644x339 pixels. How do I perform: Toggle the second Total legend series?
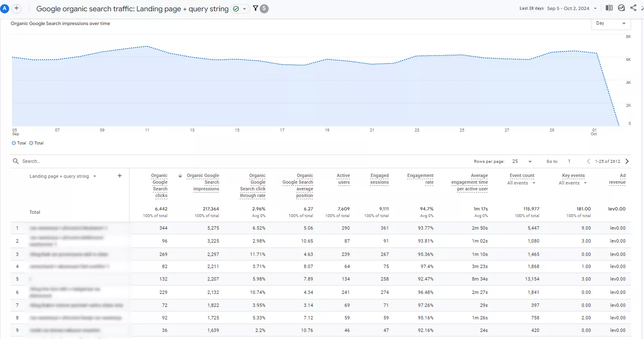[x=36, y=143]
